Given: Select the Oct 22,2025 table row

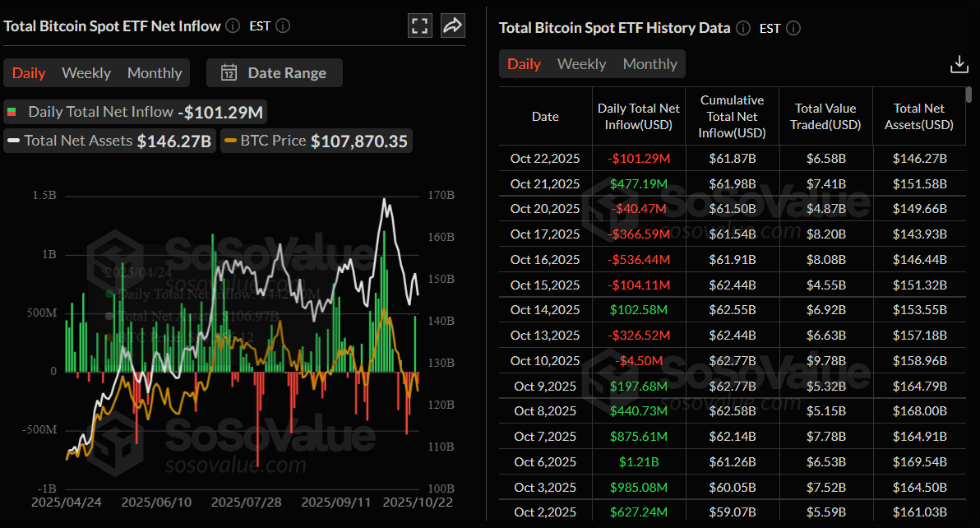Looking at the screenshot, I should click(x=732, y=158).
